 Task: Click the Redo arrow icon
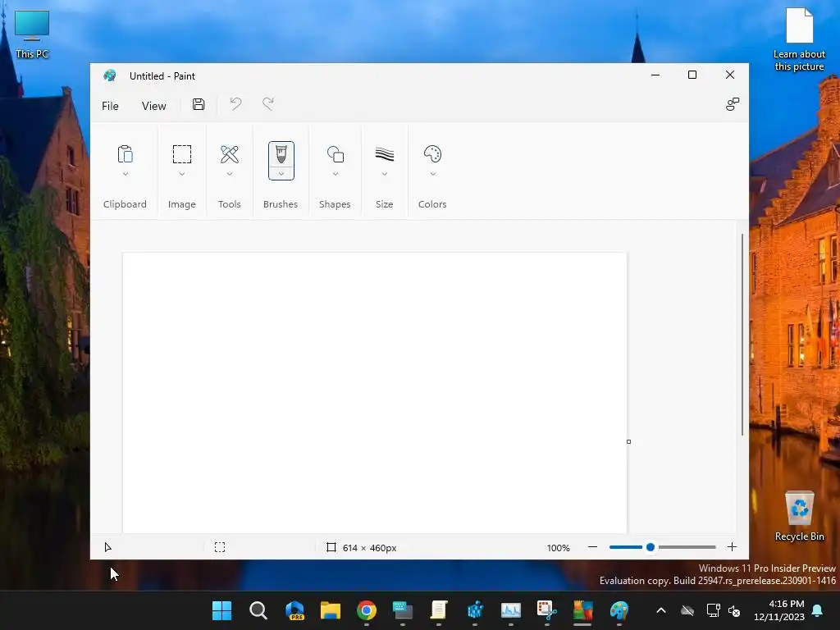pyautogui.click(x=268, y=104)
